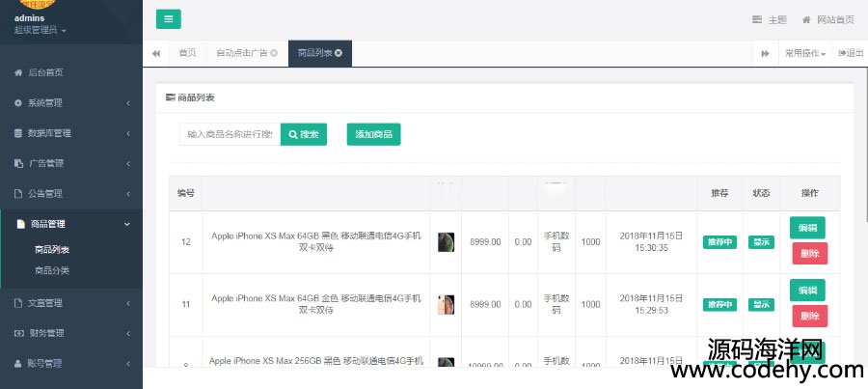Open black iPhone thumbnail in row 12
Image resolution: width=868 pixels, height=389 pixels.
446,242
